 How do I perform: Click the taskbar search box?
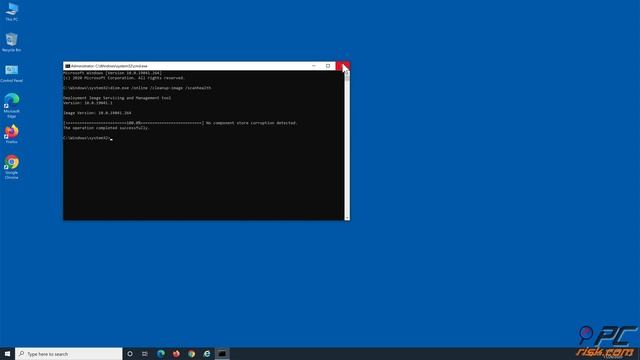point(69,354)
